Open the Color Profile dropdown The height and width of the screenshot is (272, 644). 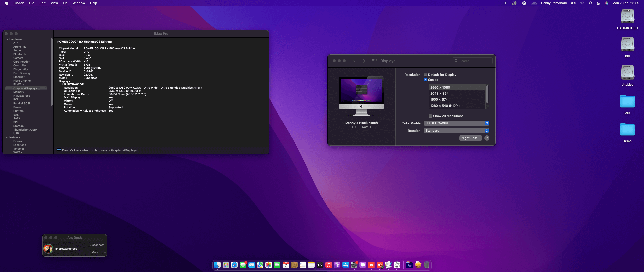coord(456,123)
